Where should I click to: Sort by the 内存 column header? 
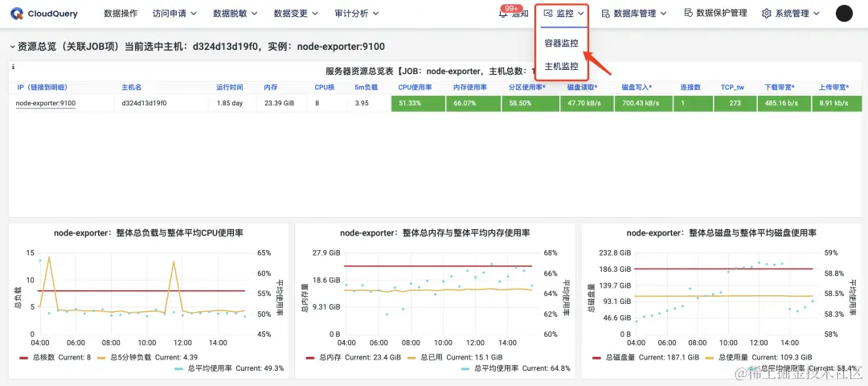(271, 88)
